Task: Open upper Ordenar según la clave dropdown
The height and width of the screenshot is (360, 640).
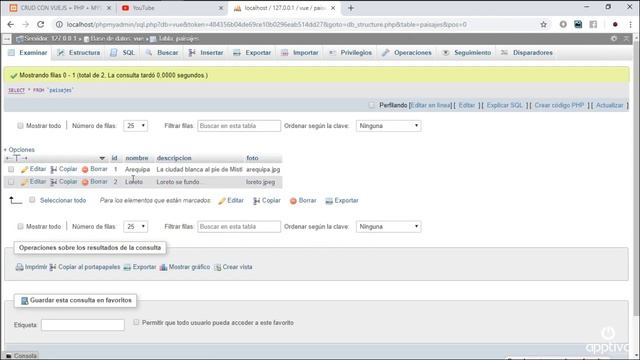Action: (x=389, y=126)
